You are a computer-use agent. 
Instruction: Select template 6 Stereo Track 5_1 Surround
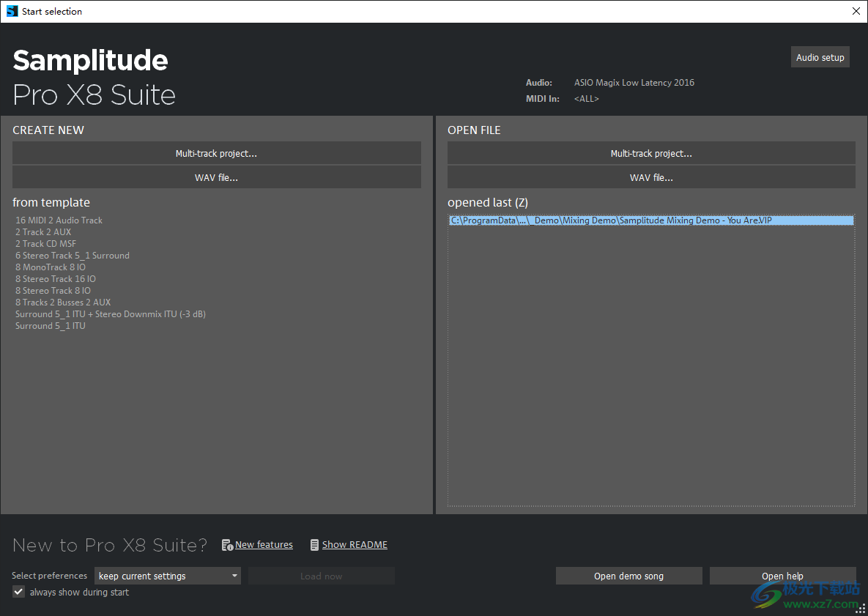click(x=73, y=255)
